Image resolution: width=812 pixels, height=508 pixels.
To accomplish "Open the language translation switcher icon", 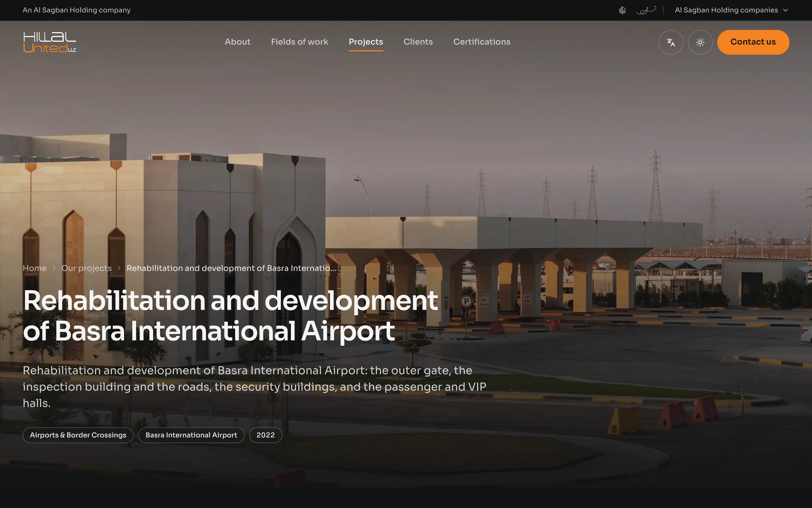I will 671,42.
